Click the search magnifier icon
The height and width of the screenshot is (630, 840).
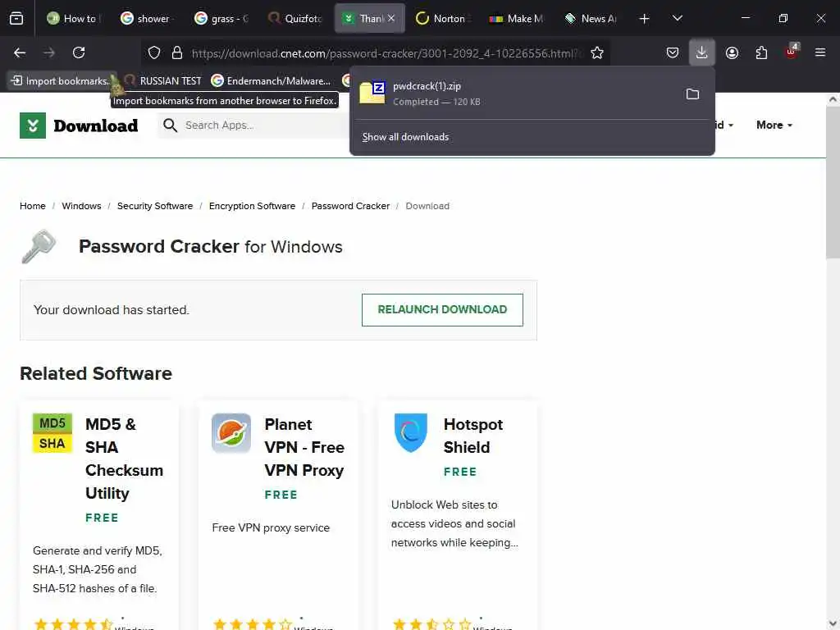click(170, 126)
